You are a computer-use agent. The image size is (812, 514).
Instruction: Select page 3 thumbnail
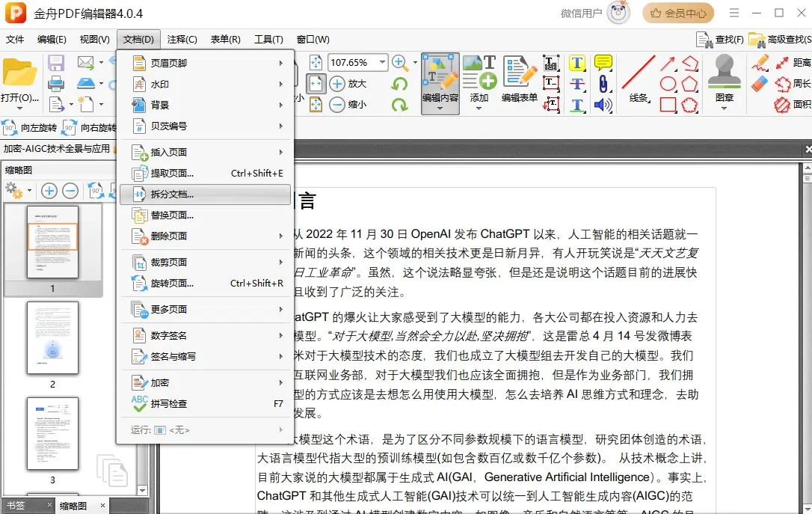pyautogui.click(x=53, y=434)
